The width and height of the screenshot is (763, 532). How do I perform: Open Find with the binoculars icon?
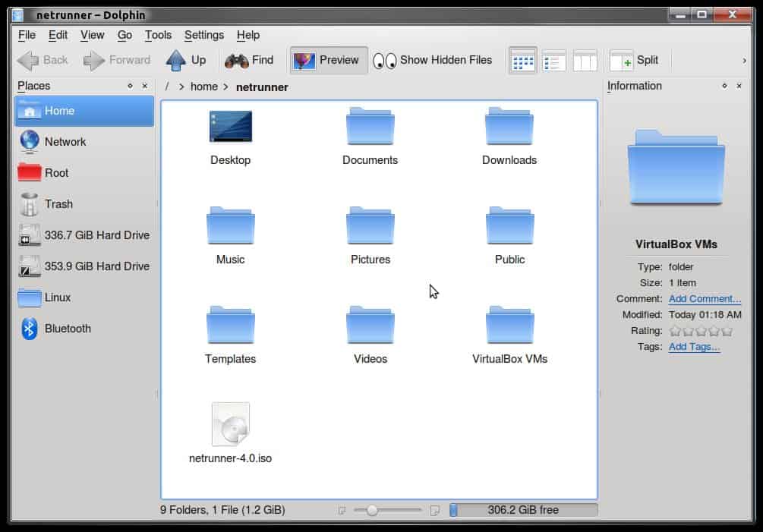pos(249,60)
